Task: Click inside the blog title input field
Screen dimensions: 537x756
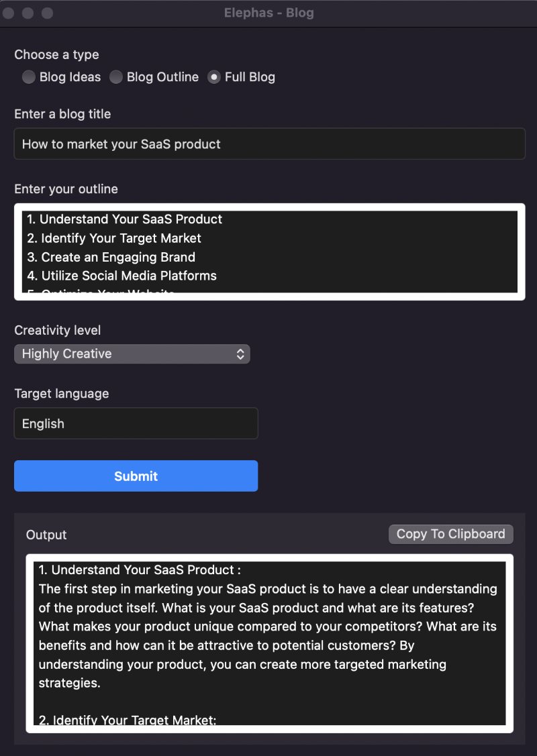Action: coord(268,144)
